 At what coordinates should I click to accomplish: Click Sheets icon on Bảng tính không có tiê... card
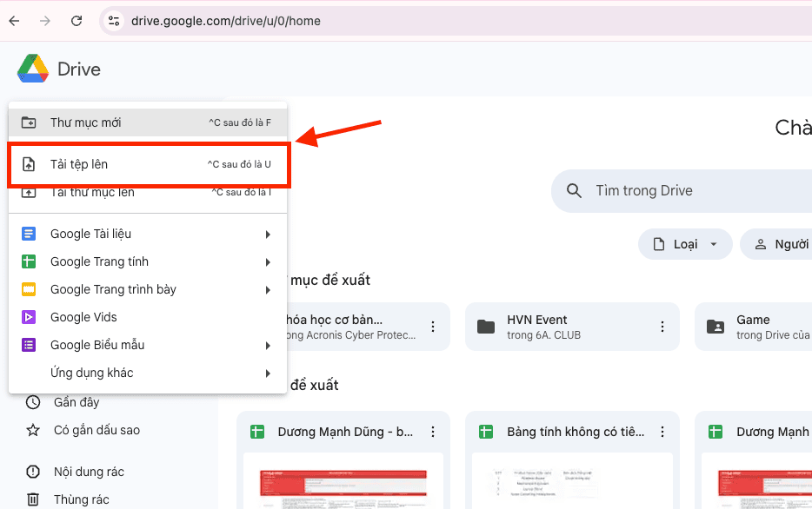point(486,432)
